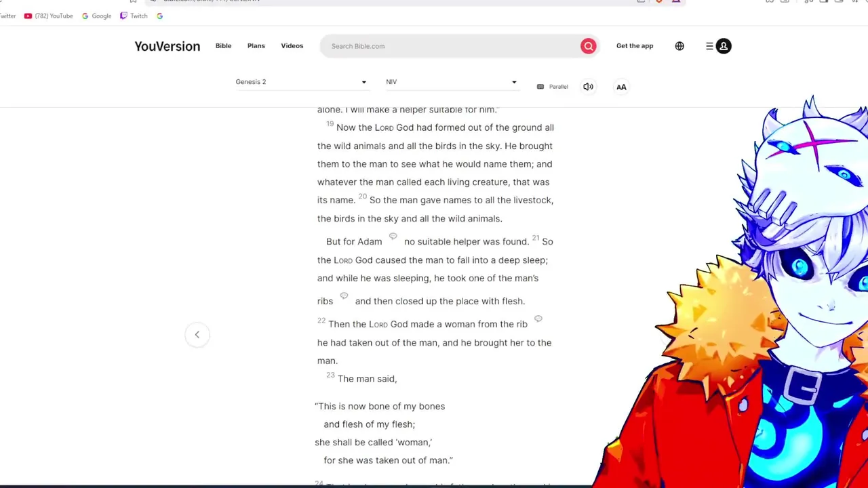This screenshot has height=488, width=868.
Task: Expand the Genesis 2 chapter dropdown
Action: [301, 82]
